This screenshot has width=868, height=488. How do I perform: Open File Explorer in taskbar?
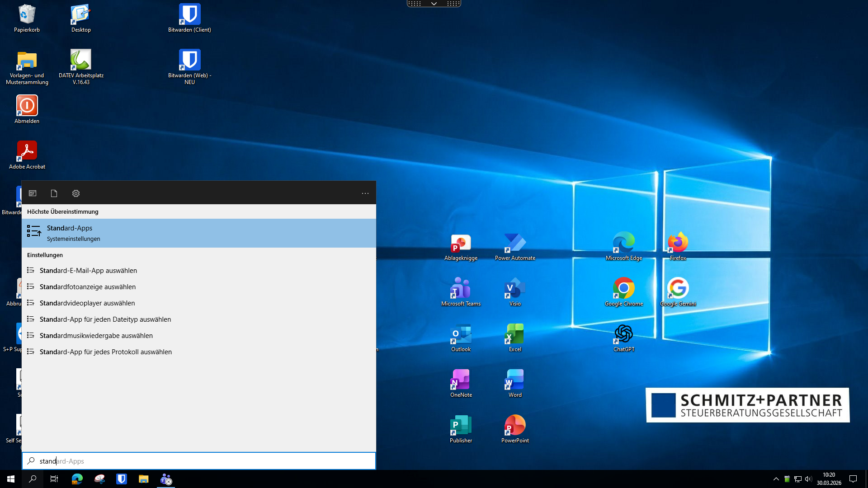[x=144, y=479]
